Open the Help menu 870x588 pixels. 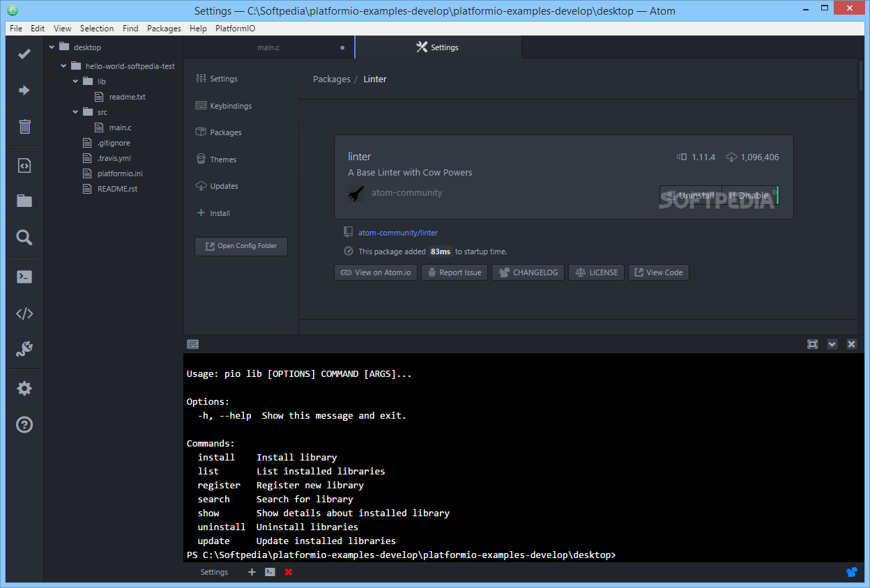pos(198,29)
